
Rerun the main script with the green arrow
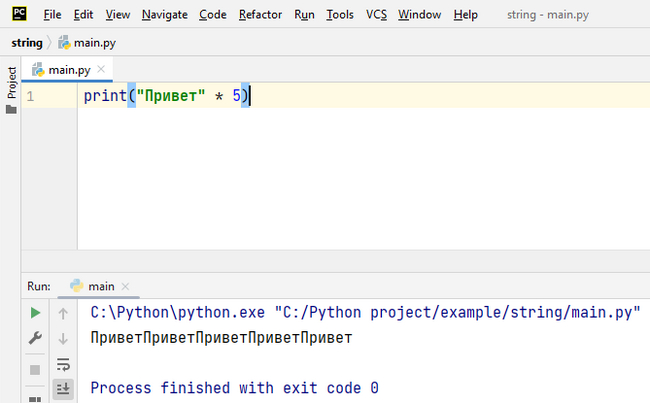36,313
